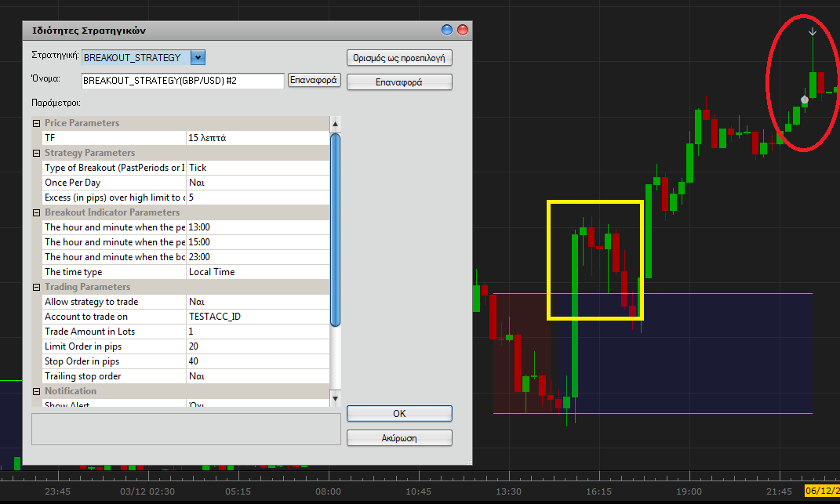Click the parameters list scrollbar thumb
Screen dimensions: 840x504
pyautogui.click(x=336, y=230)
